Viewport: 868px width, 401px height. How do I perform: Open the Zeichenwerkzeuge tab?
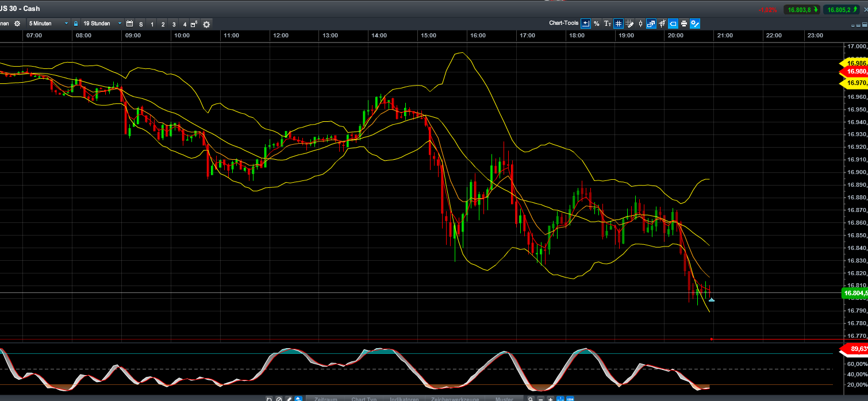pyautogui.click(x=454, y=399)
